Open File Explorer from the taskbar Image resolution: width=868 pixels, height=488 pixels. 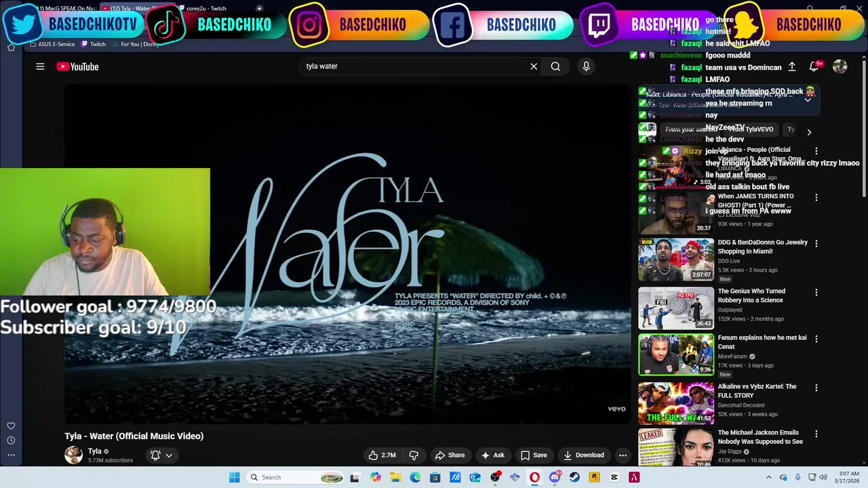click(395, 477)
